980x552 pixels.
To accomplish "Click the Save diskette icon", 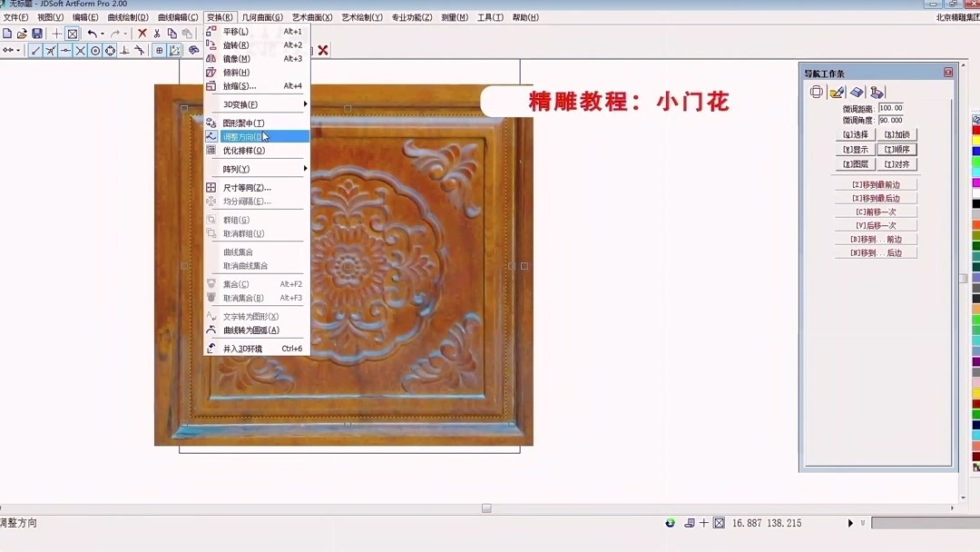I will point(36,33).
